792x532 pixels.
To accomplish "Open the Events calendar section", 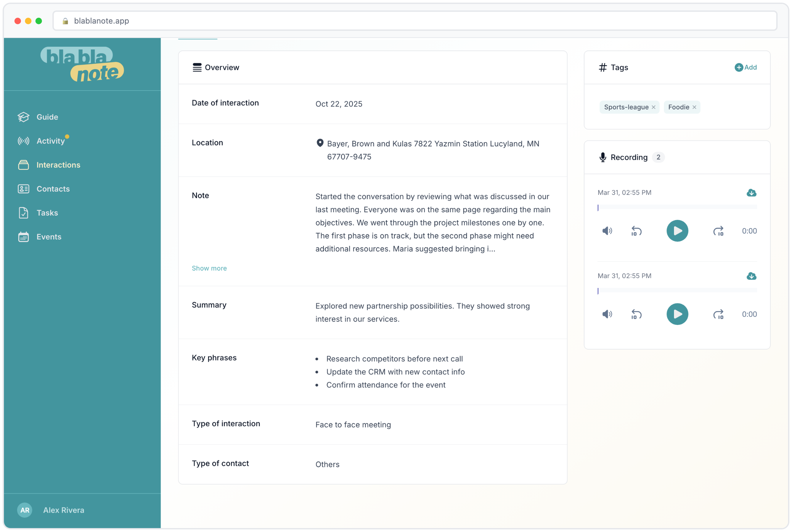I will (49, 237).
